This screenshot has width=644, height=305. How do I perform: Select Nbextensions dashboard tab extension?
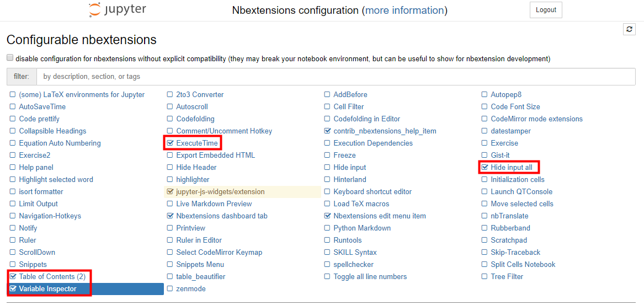(x=222, y=216)
